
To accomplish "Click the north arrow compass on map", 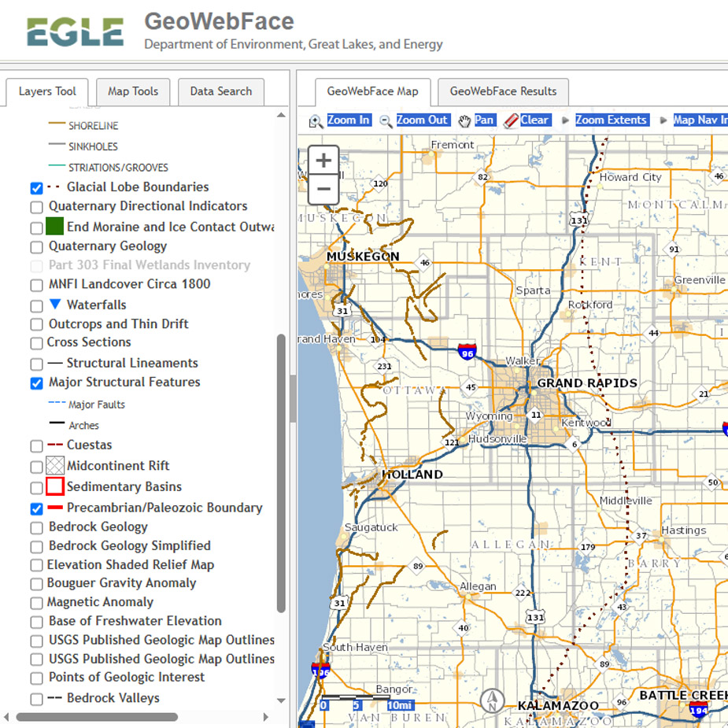I will 493,699.
